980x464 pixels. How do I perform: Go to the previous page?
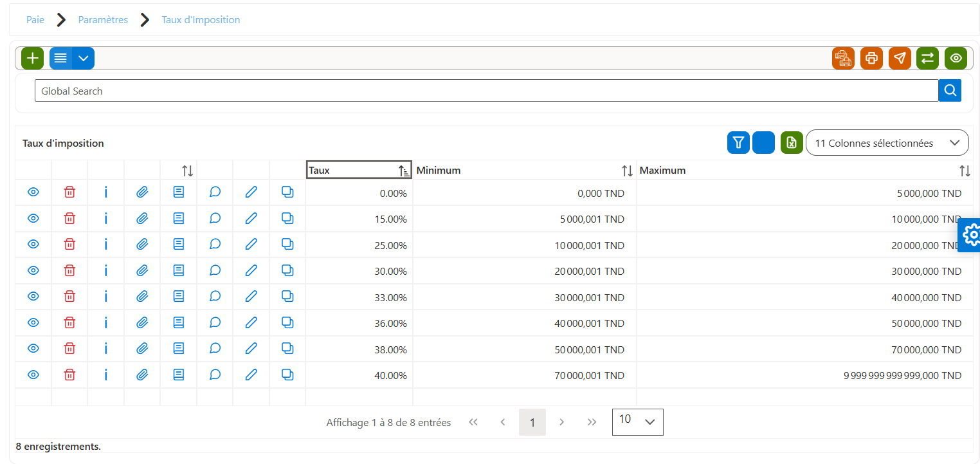503,422
